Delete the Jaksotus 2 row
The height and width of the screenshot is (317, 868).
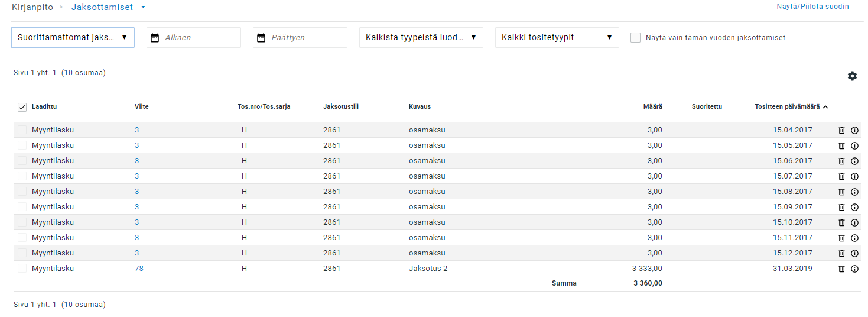(841, 269)
